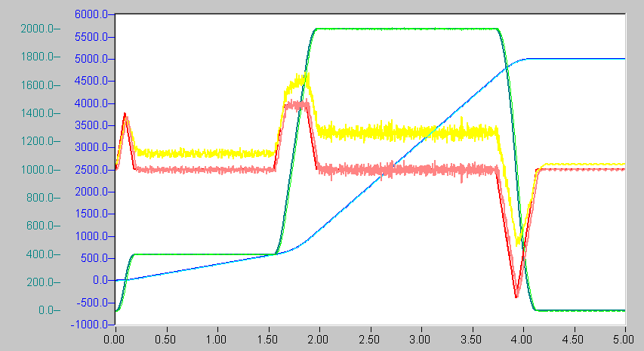Screen dimensions: 644x351
Task: Click the teal 200.0 axis label
Action: click(40, 282)
